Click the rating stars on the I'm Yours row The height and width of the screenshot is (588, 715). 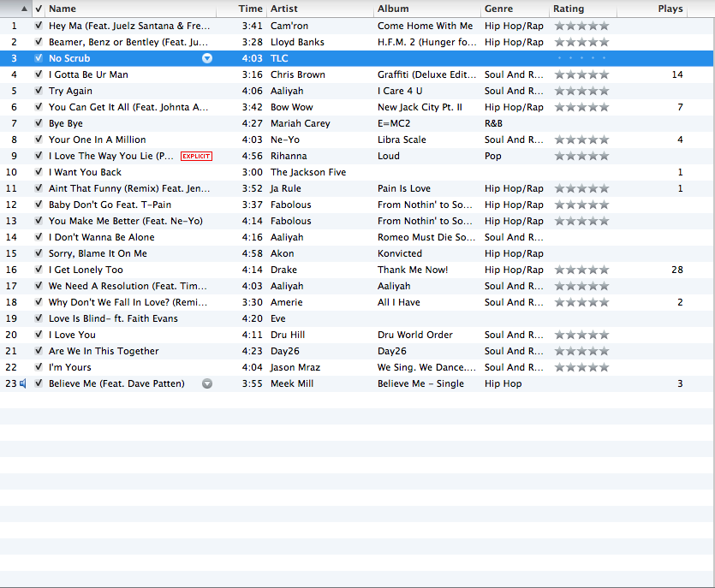(x=581, y=367)
